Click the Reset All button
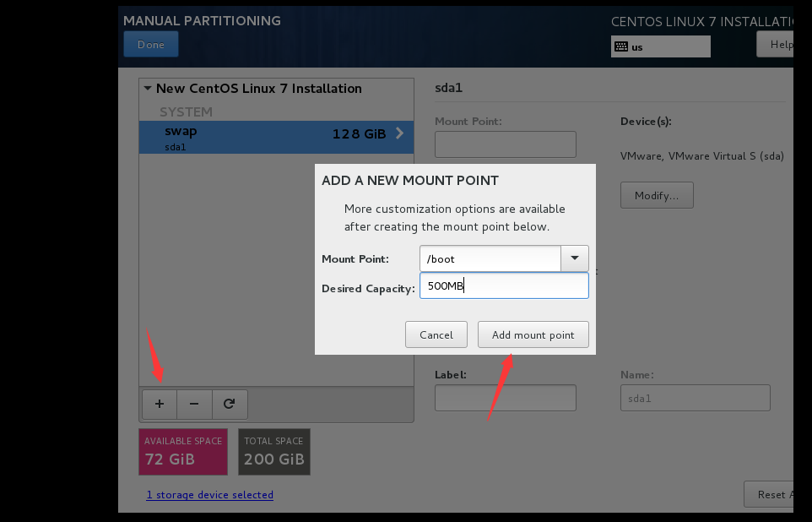This screenshot has height=522, width=812. coord(769,494)
